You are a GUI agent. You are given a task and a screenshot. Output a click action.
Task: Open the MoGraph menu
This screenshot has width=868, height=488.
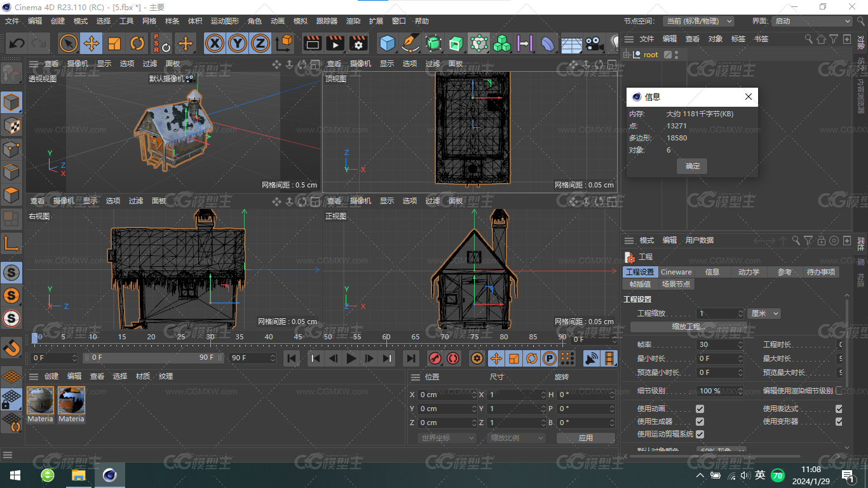(x=225, y=21)
